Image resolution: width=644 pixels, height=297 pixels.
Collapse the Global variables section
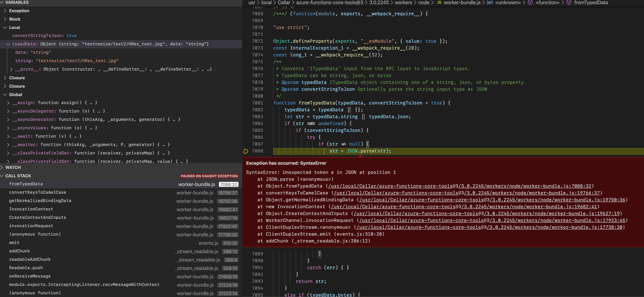pyautogui.click(x=5, y=94)
